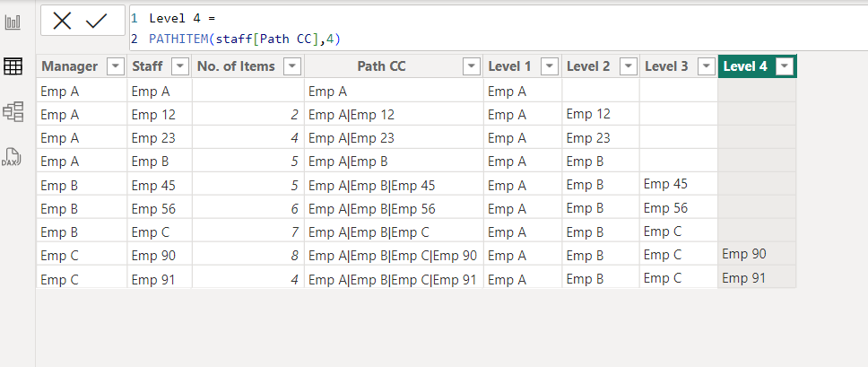The width and height of the screenshot is (868, 367).
Task: Cancel the formula with the X icon
Action: point(62,21)
